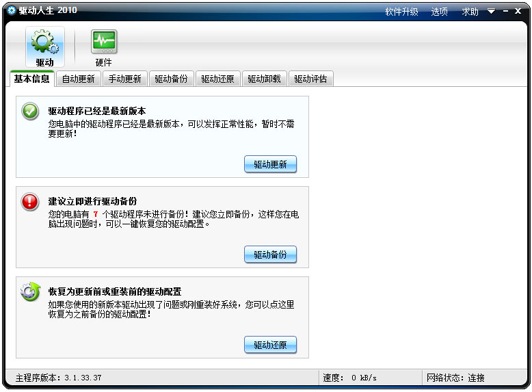
Task: Click the red number 7 in backup text
Action: coord(96,214)
